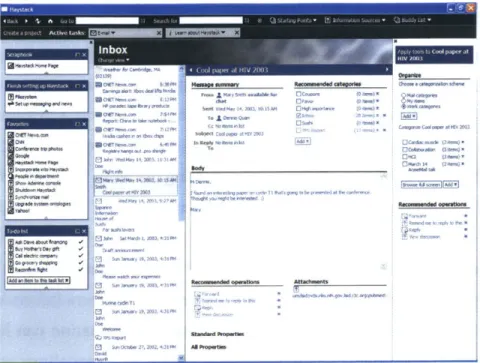Check the HCI category
This screenshot has width=480, height=363.
click(x=405, y=157)
